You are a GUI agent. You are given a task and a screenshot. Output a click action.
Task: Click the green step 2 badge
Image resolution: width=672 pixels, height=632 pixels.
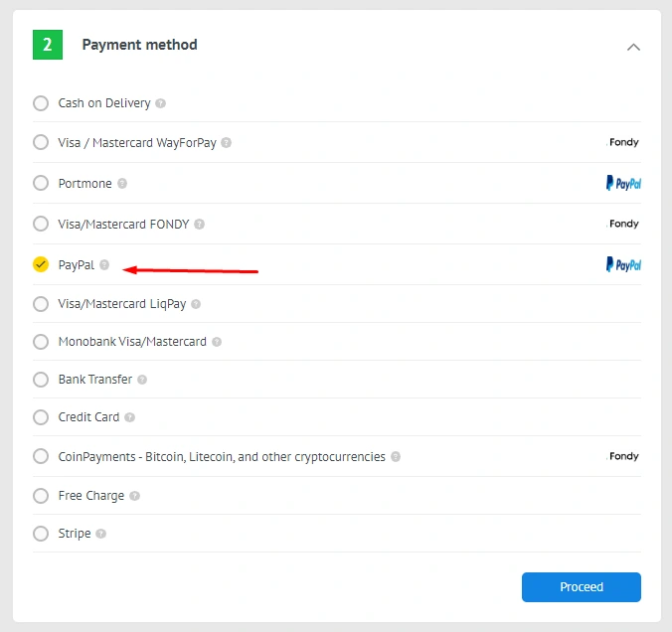[x=48, y=45]
